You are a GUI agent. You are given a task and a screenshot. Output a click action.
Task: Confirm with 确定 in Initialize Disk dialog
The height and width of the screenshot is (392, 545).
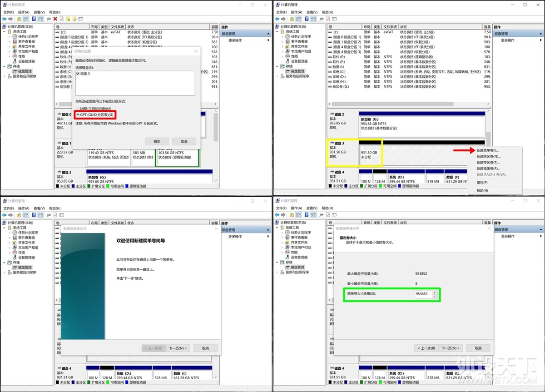(x=157, y=141)
